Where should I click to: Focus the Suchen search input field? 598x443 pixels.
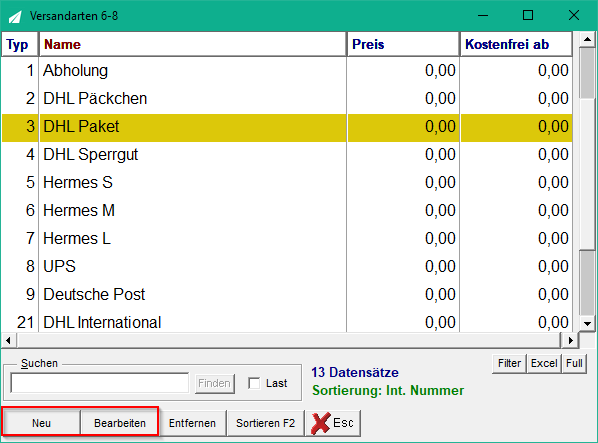100,383
